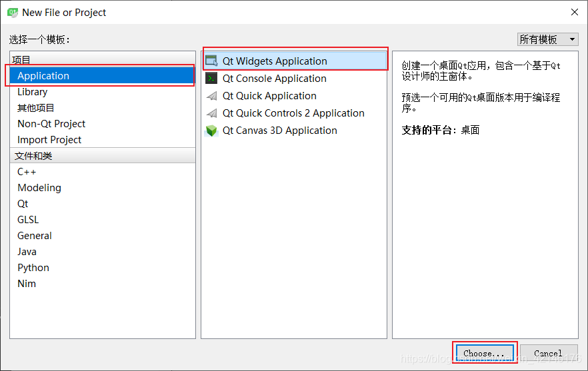Image resolution: width=588 pixels, height=371 pixels.
Task: Select the GLSL file category
Action: click(103, 220)
